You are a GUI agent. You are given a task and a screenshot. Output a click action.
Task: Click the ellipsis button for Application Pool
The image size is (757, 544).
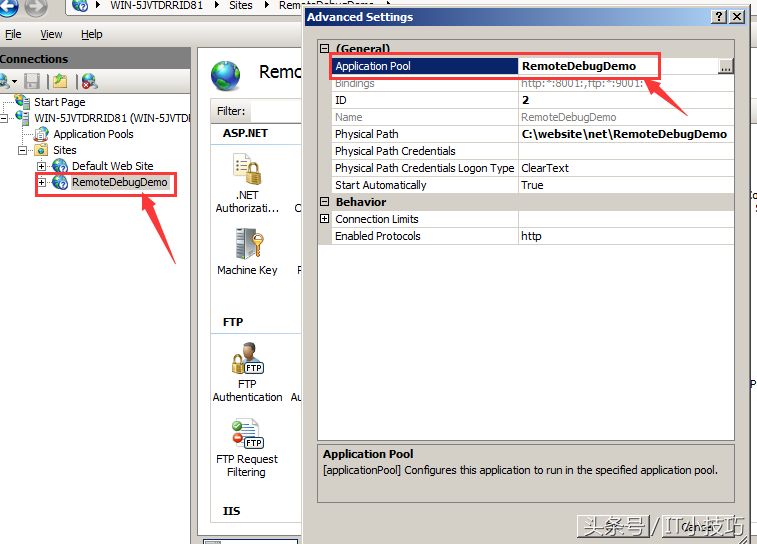725,67
